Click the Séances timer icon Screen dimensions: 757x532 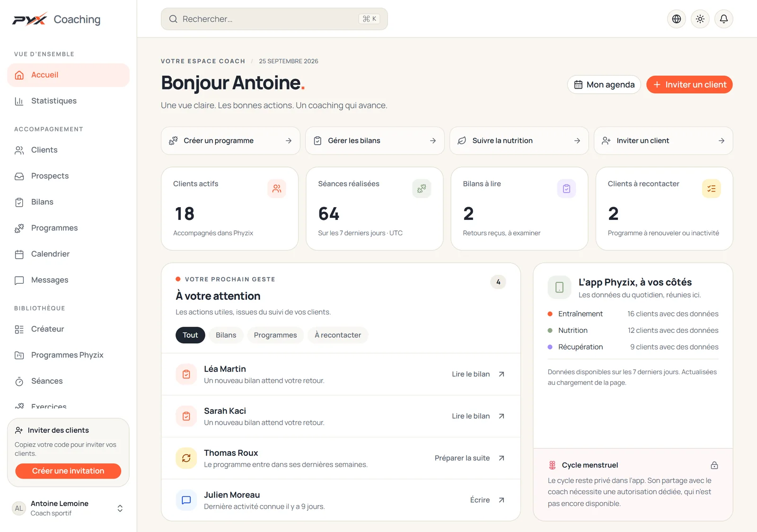coord(19,382)
